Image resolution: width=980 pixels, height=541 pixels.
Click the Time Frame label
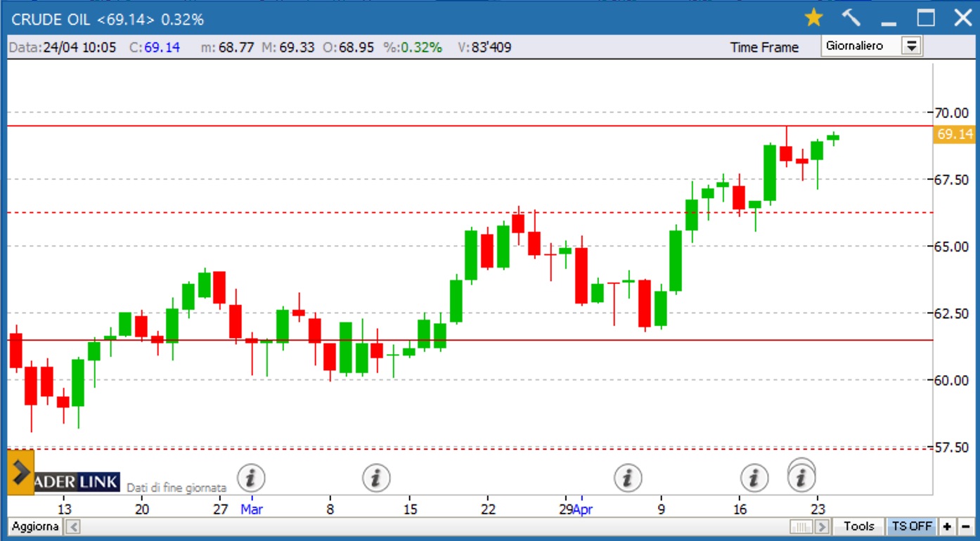pos(764,47)
